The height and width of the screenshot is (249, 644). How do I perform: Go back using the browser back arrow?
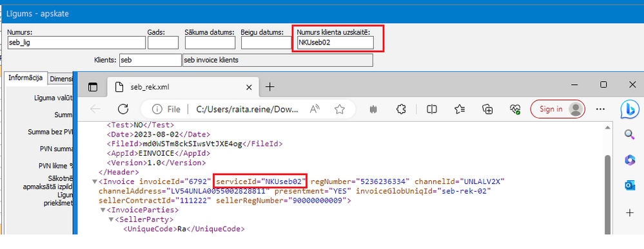click(x=95, y=109)
